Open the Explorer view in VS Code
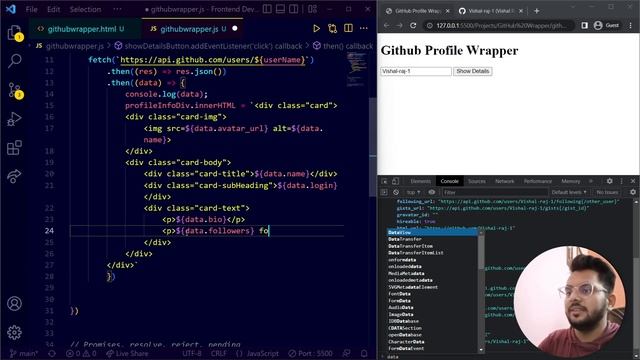Viewport: 640px width, 360px height. click(x=14, y=33)
